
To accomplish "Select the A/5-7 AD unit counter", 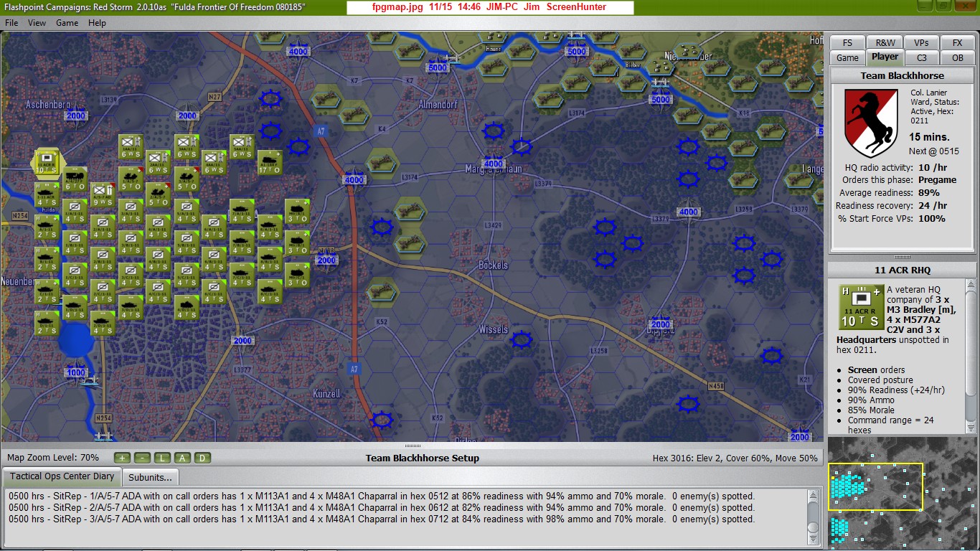I will 103,194.
